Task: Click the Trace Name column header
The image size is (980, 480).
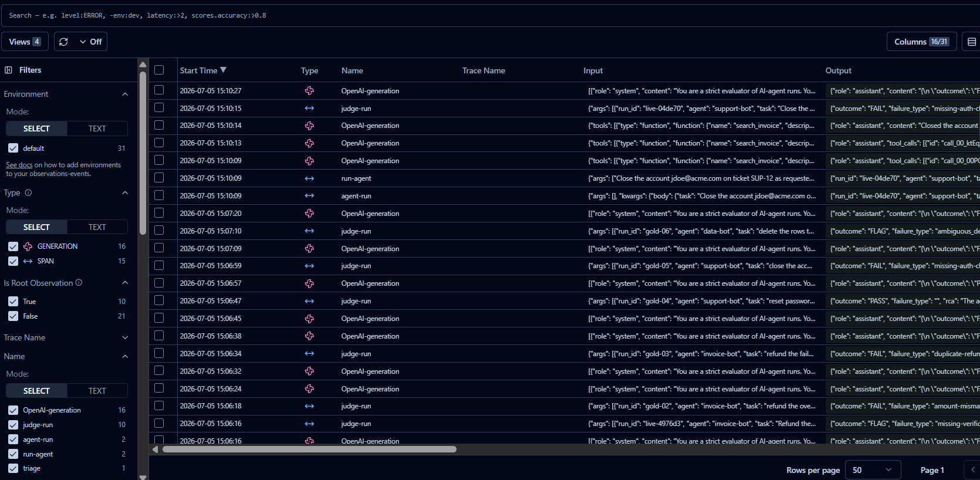Action: click(484, 70)
